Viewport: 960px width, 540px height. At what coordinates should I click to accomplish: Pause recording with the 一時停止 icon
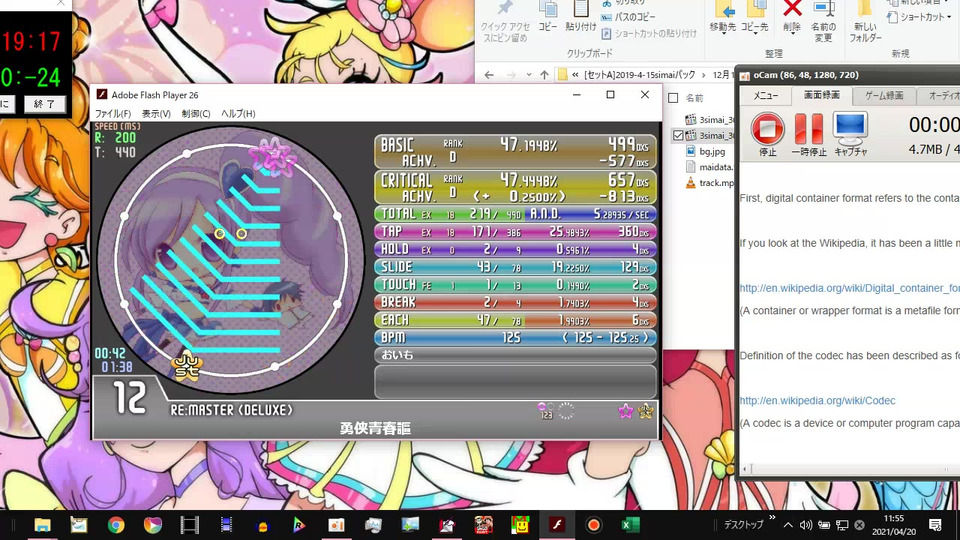[809, 129]
